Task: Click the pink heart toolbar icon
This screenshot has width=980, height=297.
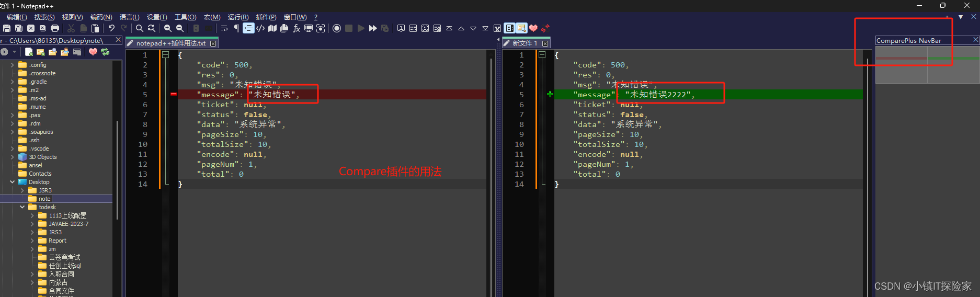Action: (533, 28)
